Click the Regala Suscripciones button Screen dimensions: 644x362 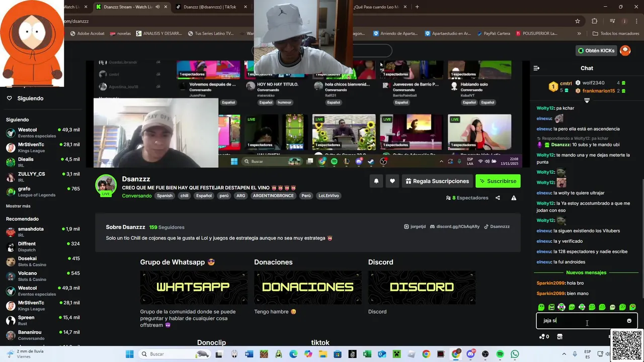click(x=437, y=181)
